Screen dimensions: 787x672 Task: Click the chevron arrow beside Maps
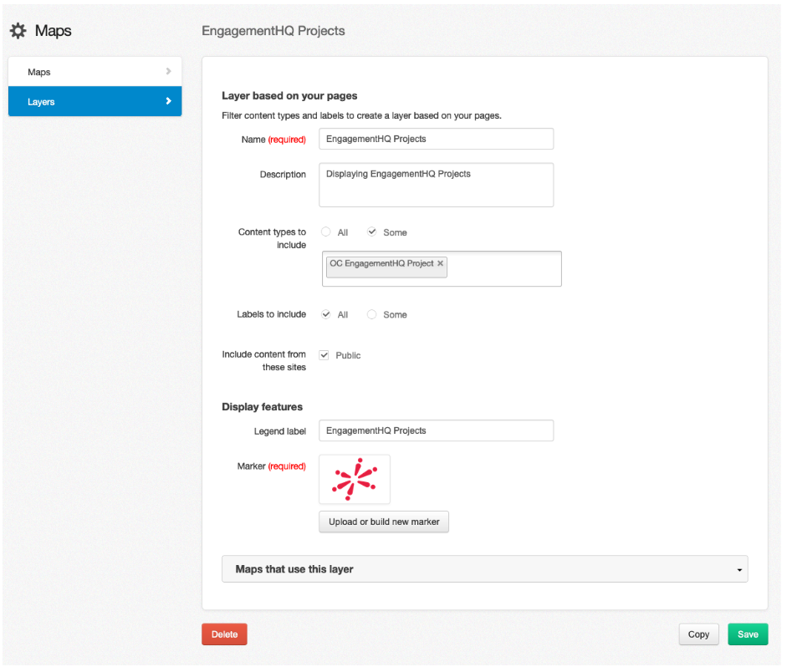point(170,71)
